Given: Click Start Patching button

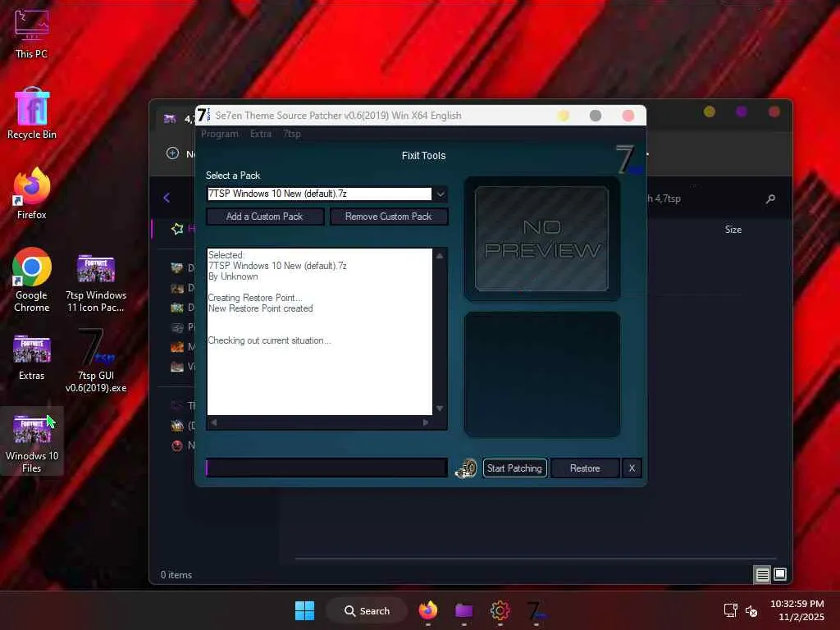Looking at the screenshot, I should point(514,468).
